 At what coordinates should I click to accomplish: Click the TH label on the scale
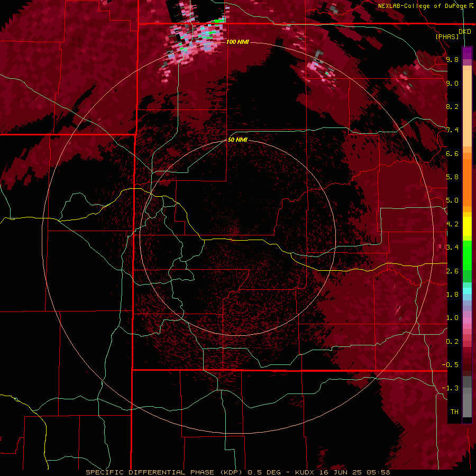coord(454,411)
